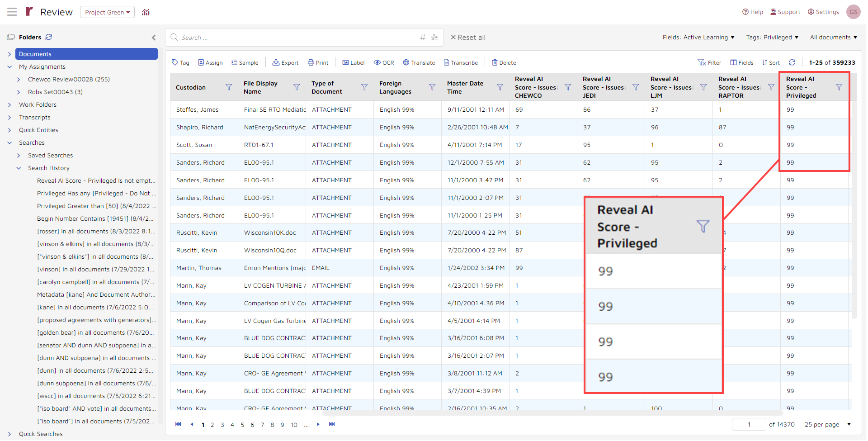Filter the File Display Name column
The width and height of the screenshot is (868, 441).
point(297,87)
